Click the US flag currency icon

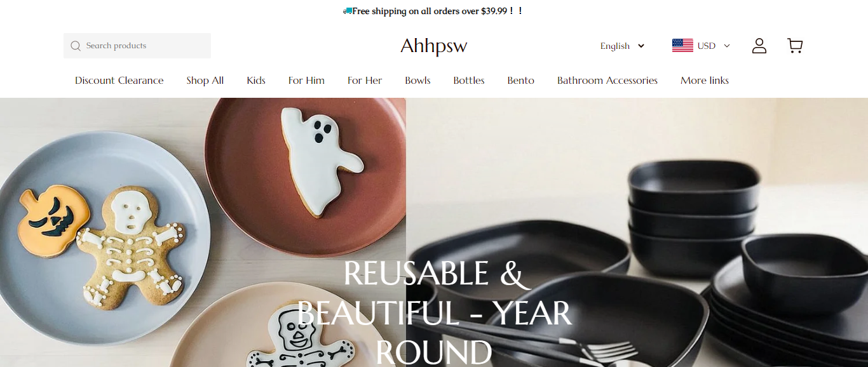pyautogui.click(x=682, y=46)
